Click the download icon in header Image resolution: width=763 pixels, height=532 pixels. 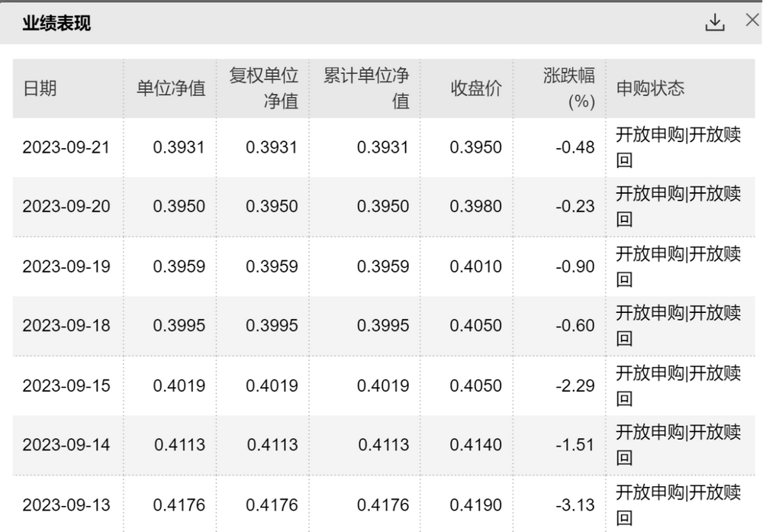714,22
